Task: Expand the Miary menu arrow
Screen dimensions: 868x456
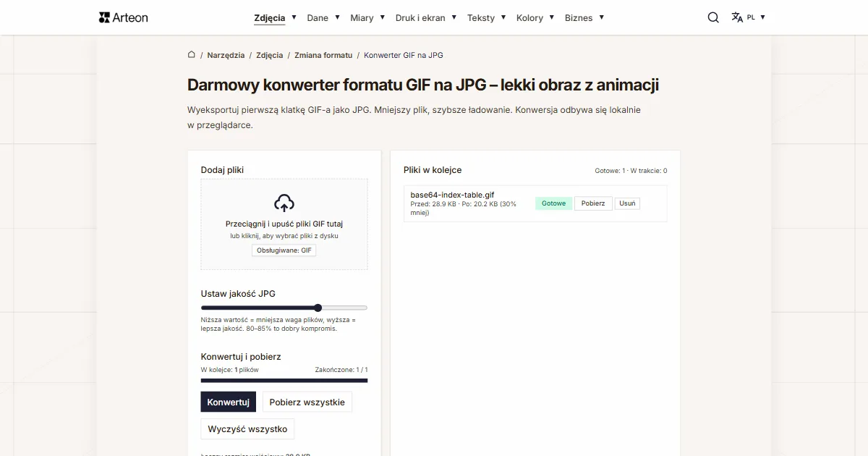Action: (x=382, y=17)
